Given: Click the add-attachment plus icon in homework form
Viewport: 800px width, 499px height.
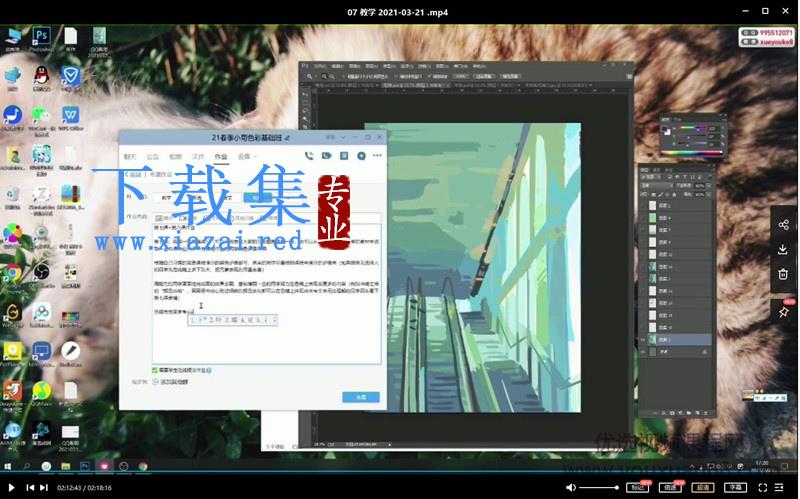Looking at the screenshot, I should coord(156,382).
